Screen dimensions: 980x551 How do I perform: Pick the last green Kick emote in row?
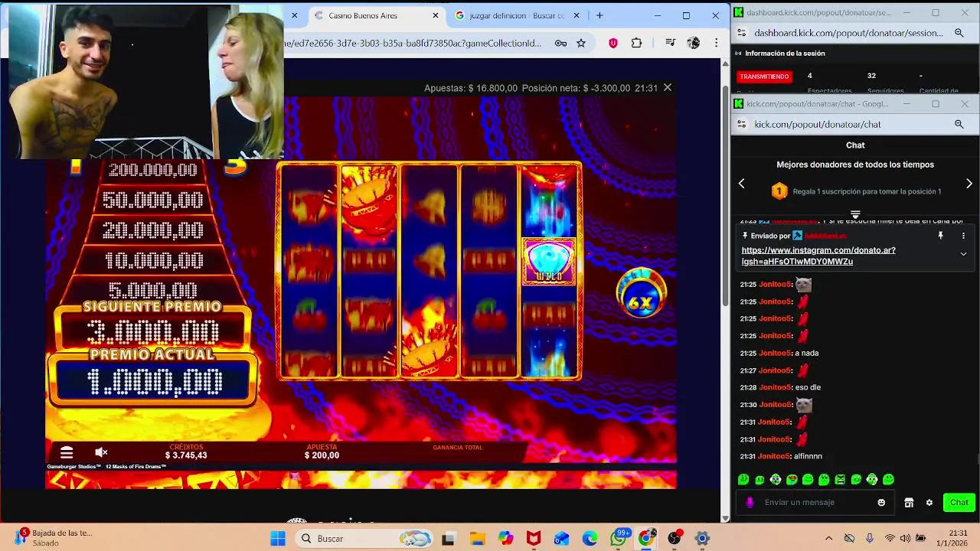(x=888, y=480)
